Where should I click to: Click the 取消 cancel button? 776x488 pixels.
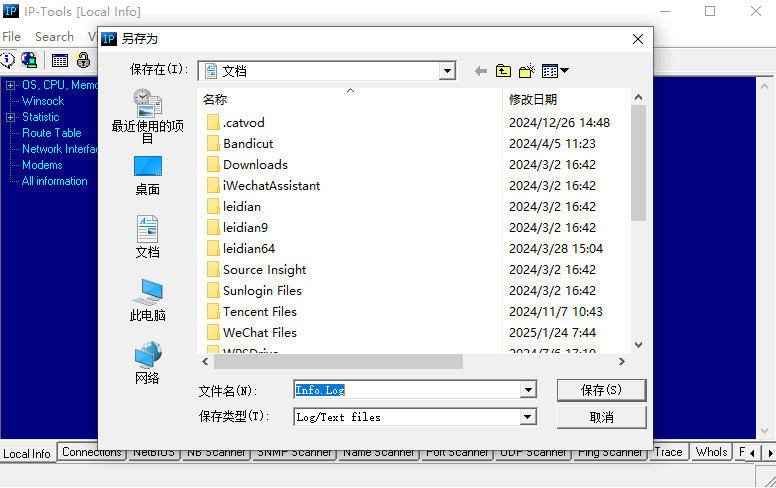point(601,417)
